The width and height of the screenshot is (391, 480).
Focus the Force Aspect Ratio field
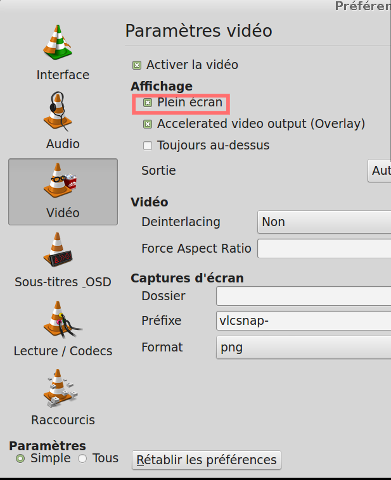324,249
